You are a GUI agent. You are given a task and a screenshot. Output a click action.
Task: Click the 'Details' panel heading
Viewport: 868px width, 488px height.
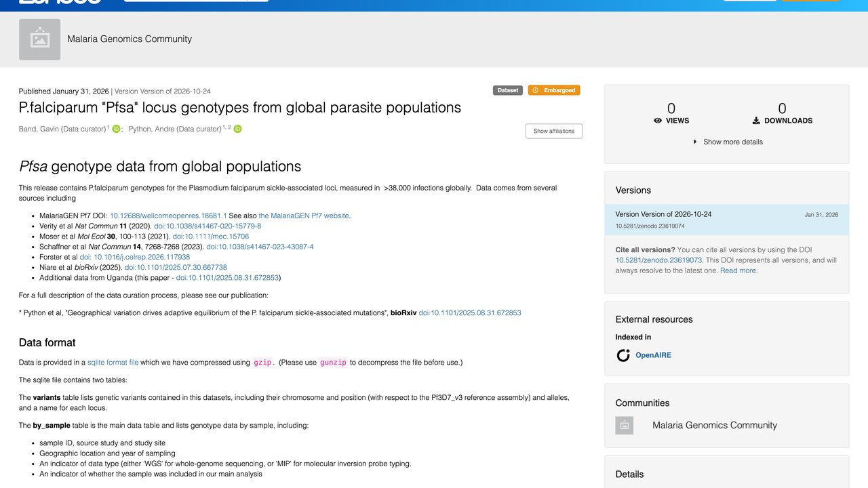click(x=630, y=474)
